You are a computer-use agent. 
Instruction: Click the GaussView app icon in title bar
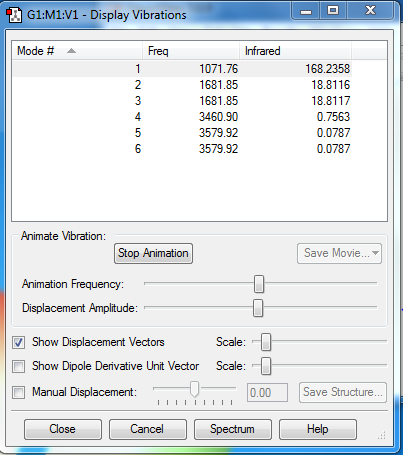14,15
